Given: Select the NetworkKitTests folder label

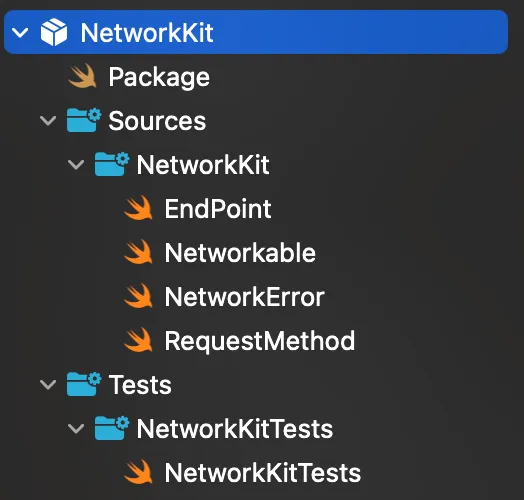Looking at the screenshot, I should (x=235, y=428).
